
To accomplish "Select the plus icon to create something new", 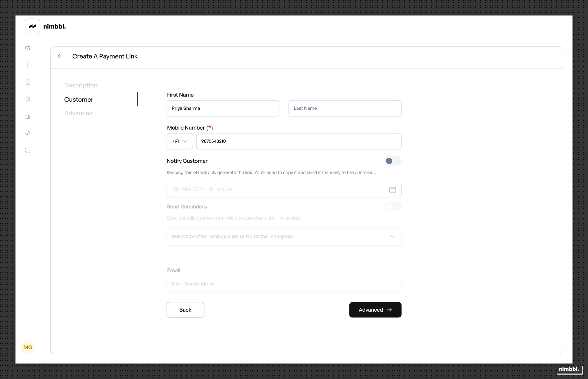I will pyautogui.click(x=28, y=65).
